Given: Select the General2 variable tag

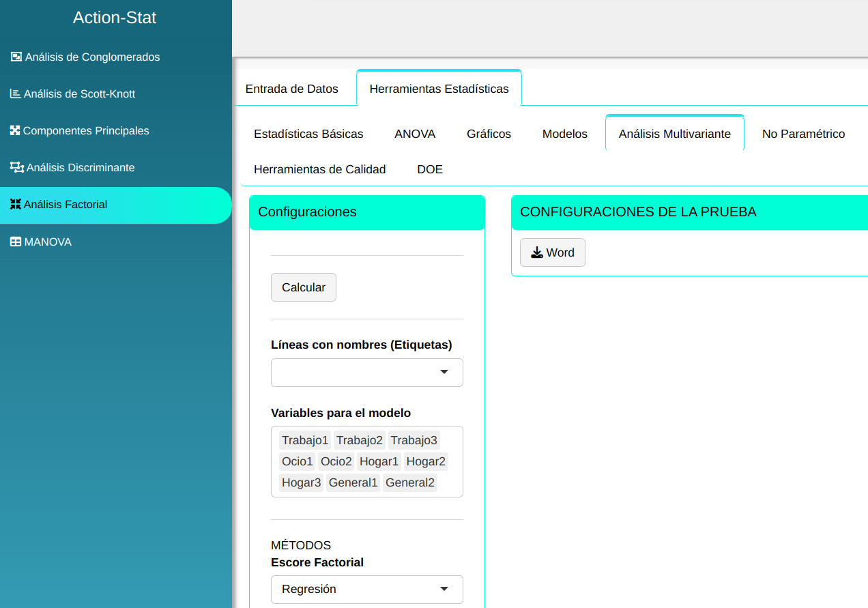Looking at the screenshot, I should click(x=409, y=483).
